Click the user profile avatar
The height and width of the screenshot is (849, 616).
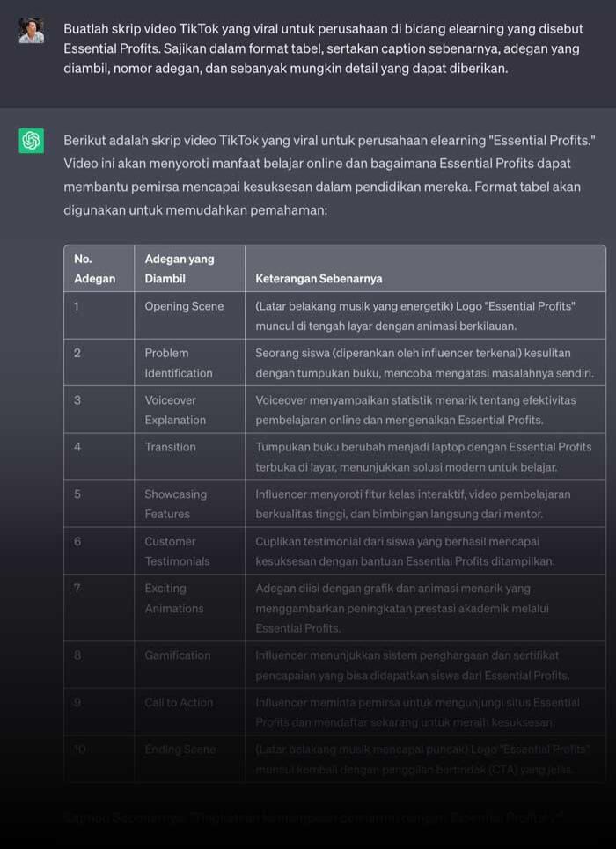click(32, 30)
